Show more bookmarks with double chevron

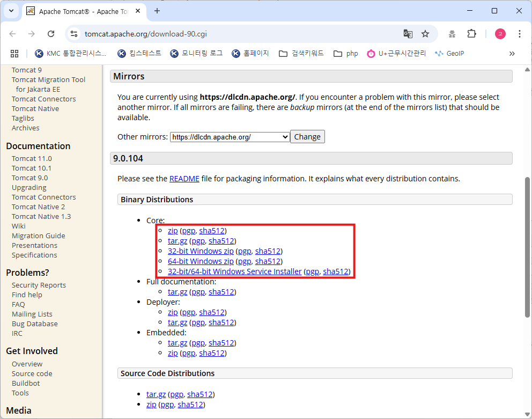coord(512,54)
